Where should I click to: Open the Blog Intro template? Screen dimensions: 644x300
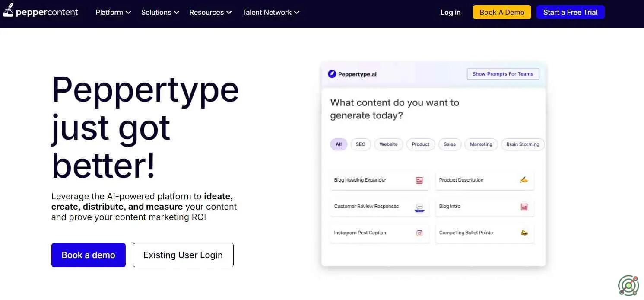(x=485, y=207)
